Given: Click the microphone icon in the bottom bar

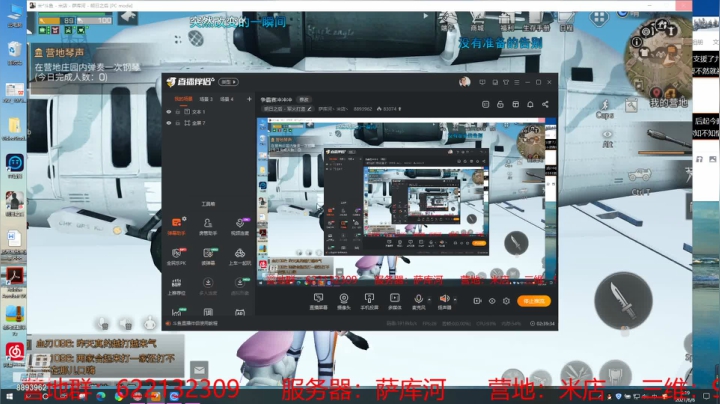Looking at the screenshot, I should click(x=418, y=301).
